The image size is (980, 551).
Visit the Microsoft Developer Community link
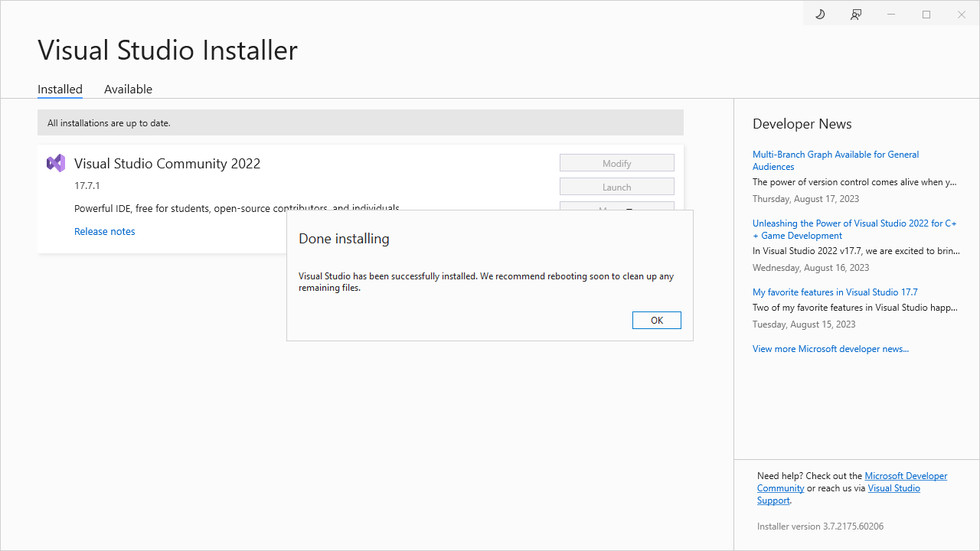[x=906, y=476]
